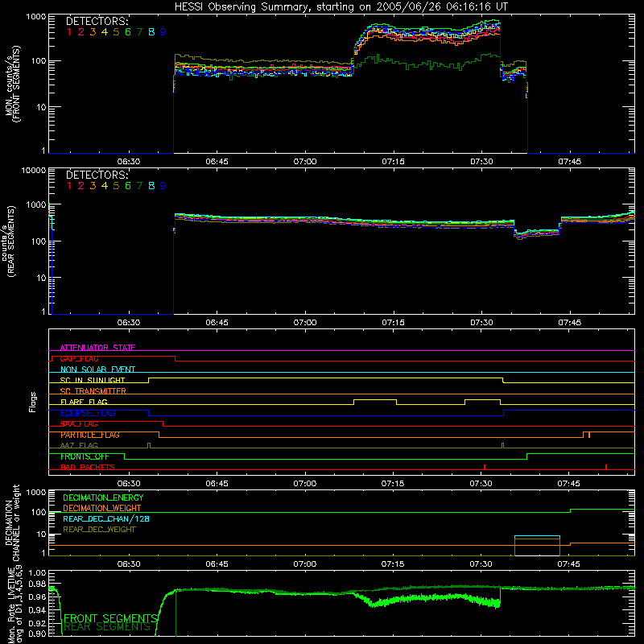Click the 07:30 tick label under the Flags plot
Image resolution: width=644 pixels, height=644 pixels.
point(481,484)
